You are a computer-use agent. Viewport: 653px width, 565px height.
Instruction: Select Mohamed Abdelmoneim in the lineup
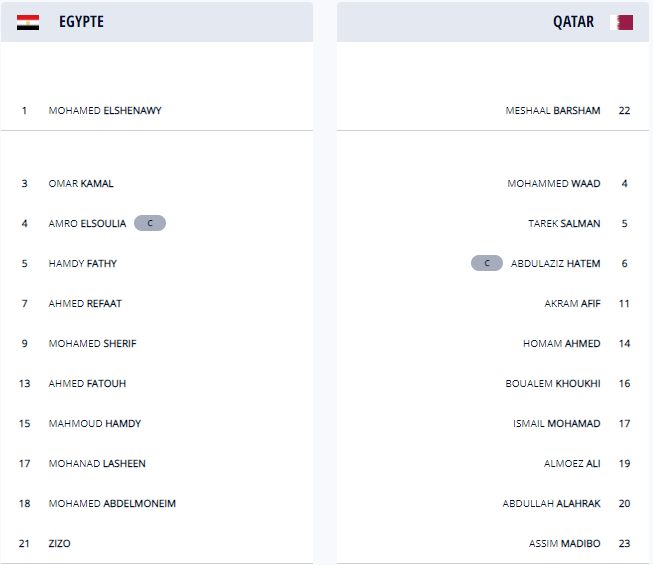[x=112, y=503]
